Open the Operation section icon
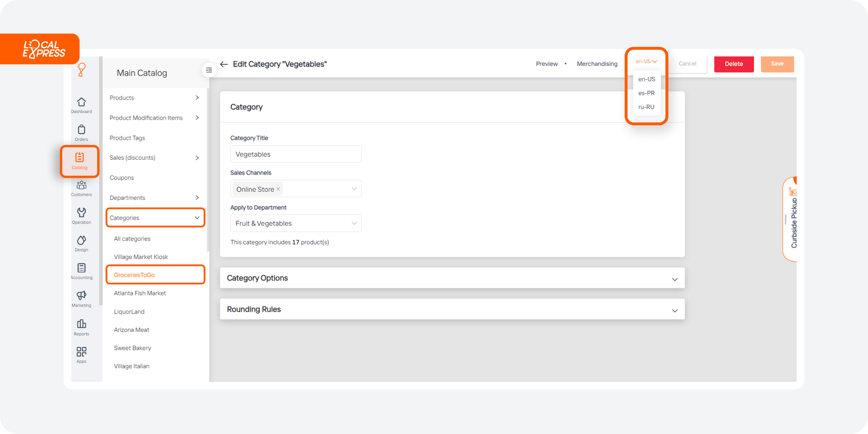 [81, 215]
